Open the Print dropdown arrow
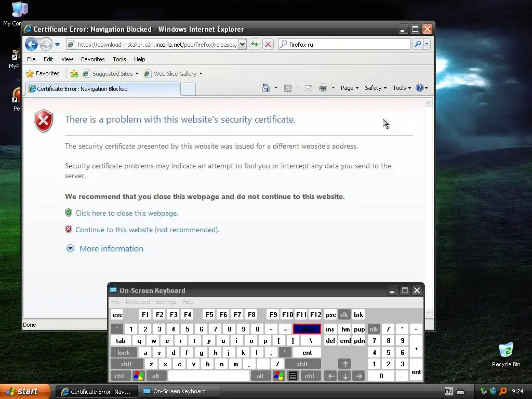Viewport: 532px width, 399px height. (333, 88)
